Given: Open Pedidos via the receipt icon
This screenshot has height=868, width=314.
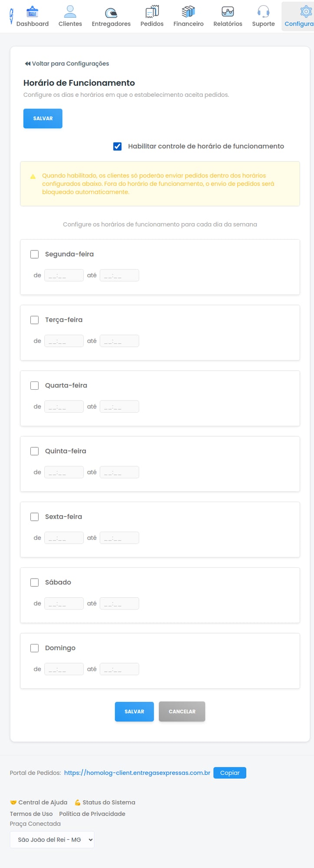Looking at the screenshot, I should [152, 12].
